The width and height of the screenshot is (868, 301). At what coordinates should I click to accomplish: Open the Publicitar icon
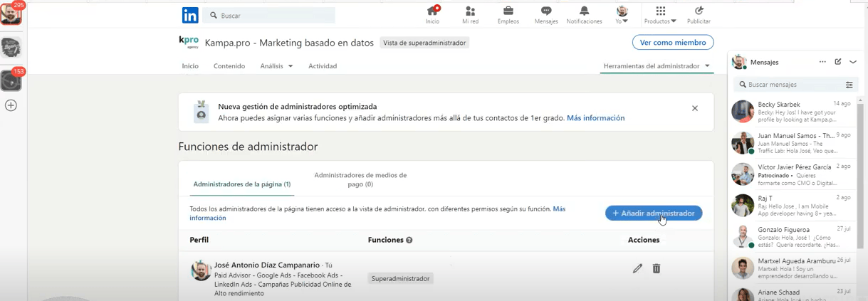(699, 14)
